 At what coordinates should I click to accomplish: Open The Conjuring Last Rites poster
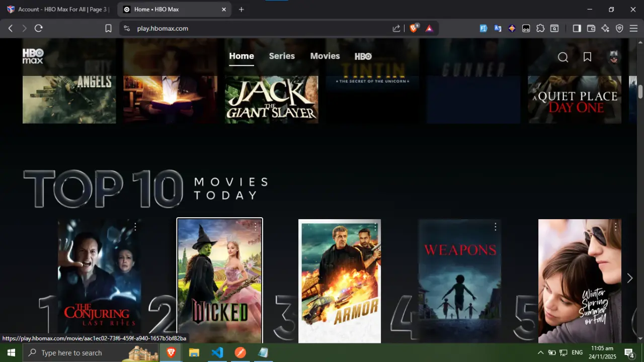point(100,281)
